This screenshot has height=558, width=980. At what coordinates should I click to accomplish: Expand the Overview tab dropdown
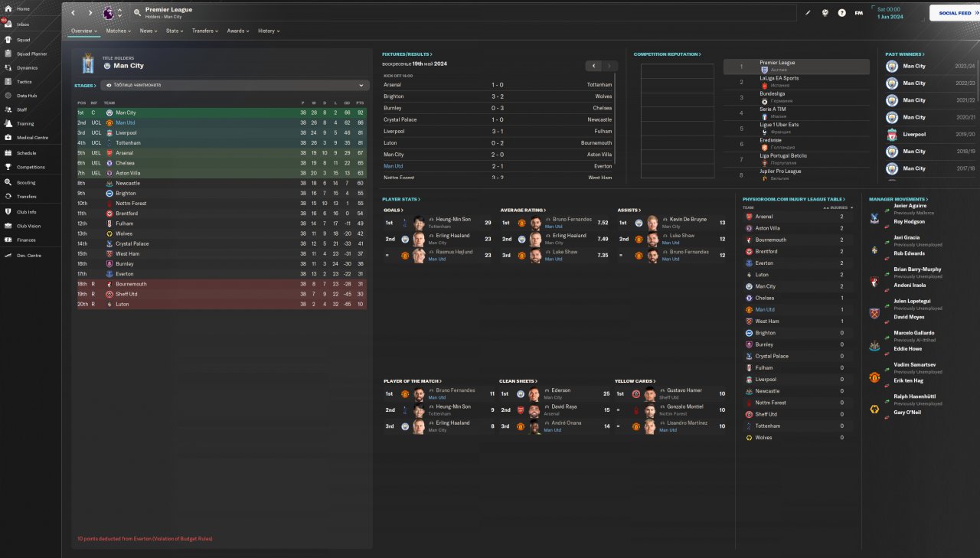[84, 31]
